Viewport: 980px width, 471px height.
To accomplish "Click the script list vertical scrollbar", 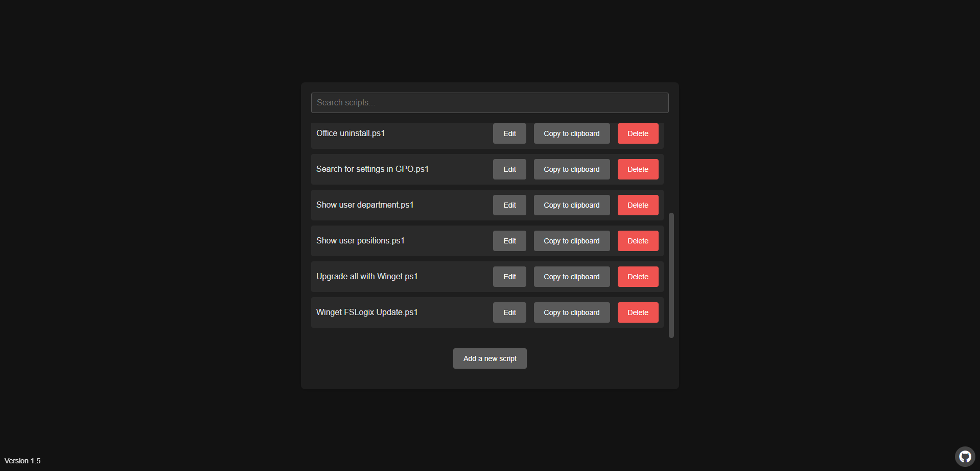I will coord(671,275).
